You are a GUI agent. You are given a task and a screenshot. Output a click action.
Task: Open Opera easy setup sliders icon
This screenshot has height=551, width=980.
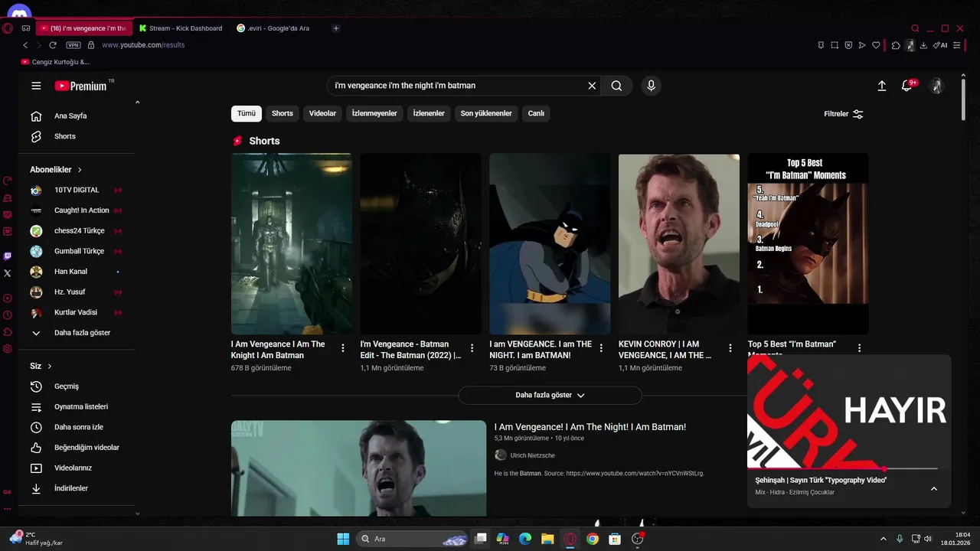point(957,45)
